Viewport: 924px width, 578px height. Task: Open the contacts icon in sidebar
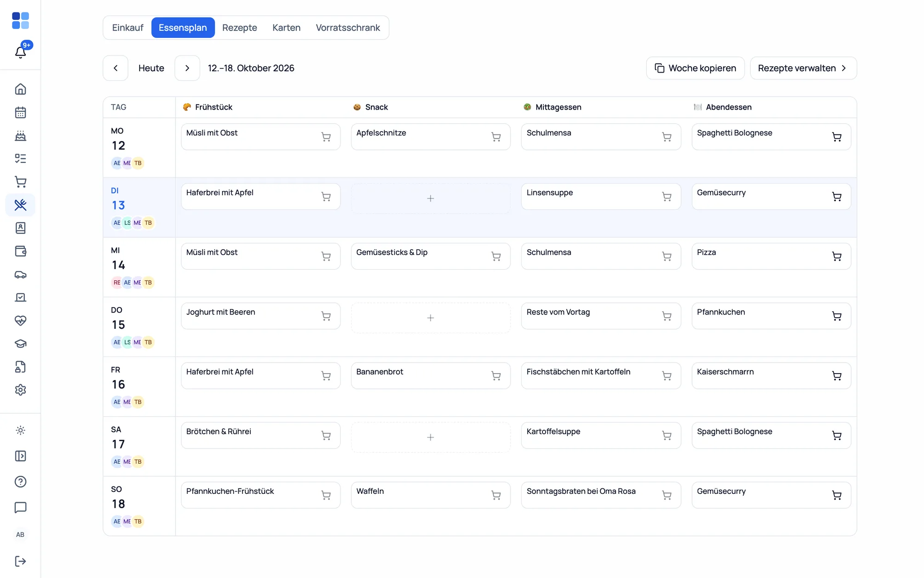point(20,228)
